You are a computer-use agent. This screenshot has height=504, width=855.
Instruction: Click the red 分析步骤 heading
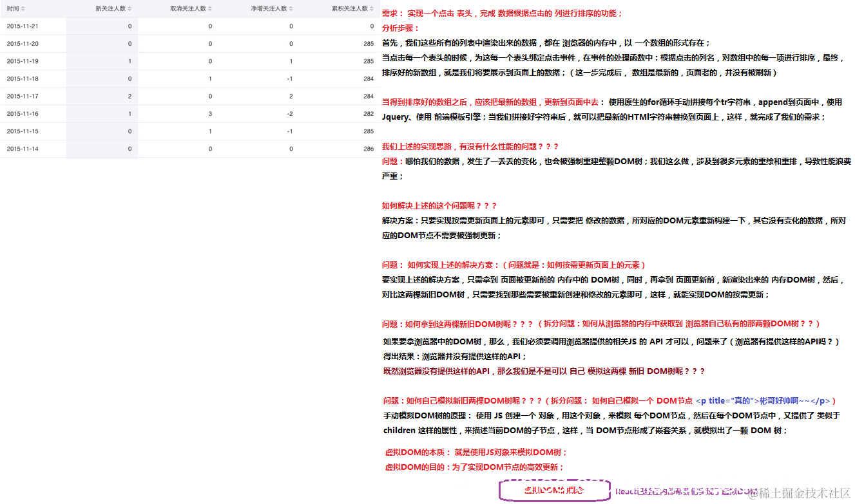[401, 28]
